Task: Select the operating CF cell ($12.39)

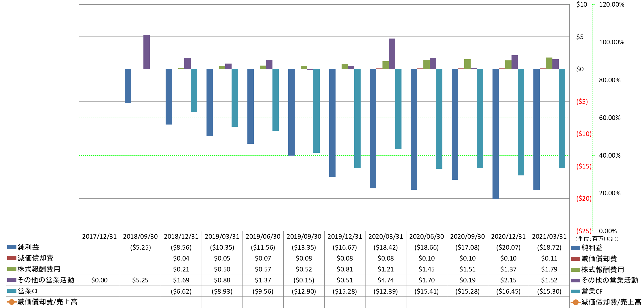Action: pyautogui.click(x=386, y=291)
